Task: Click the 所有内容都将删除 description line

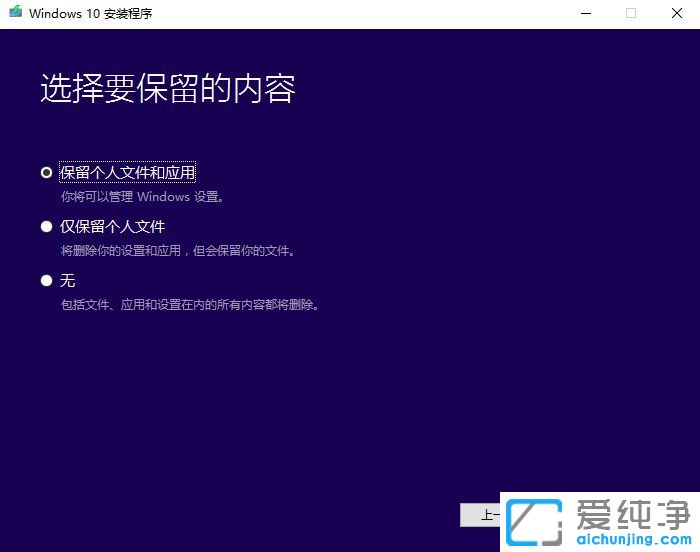Action: pyautogui.click(x=189, y=305)
